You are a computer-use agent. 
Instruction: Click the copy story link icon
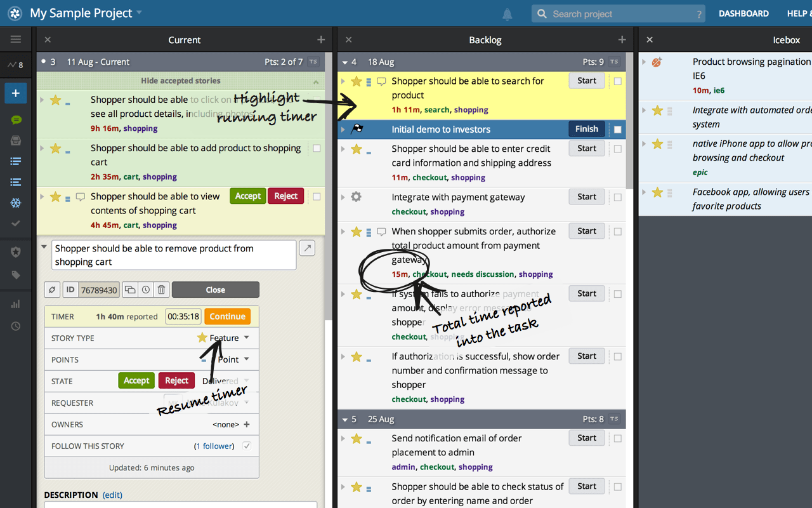click(x=53, y=290)
